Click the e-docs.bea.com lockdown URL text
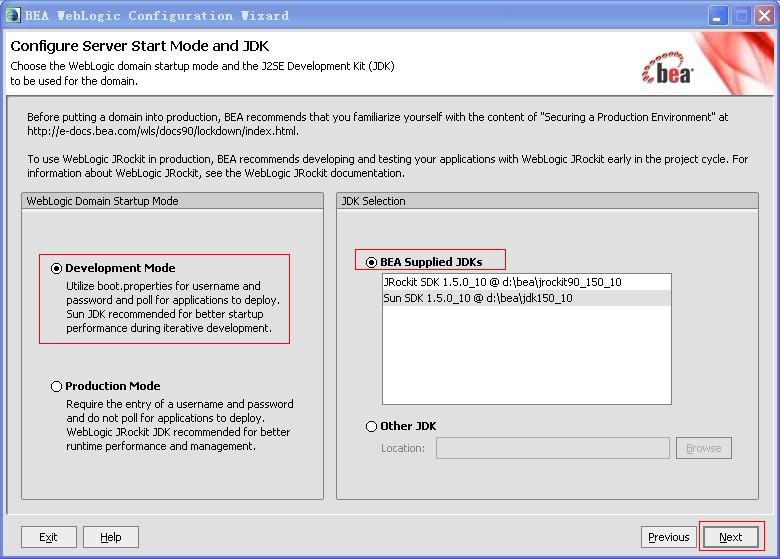The height and width of the screenshot is (559, 780). coord(163,131)
